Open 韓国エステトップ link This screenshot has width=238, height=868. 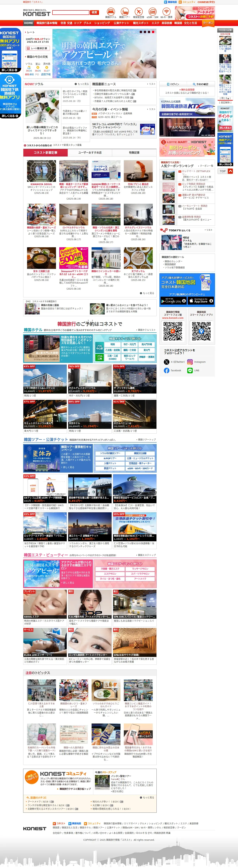point(146,555)
